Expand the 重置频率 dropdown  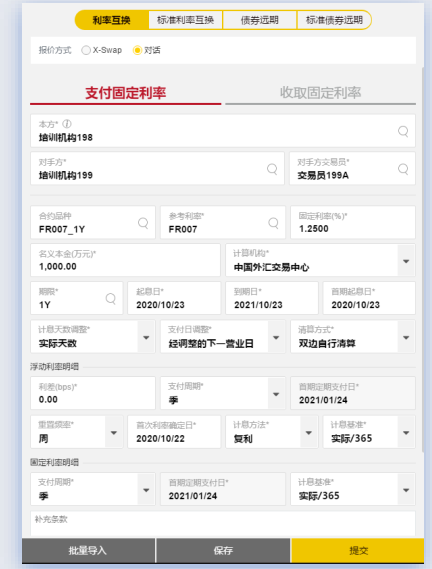click(114, 433)
